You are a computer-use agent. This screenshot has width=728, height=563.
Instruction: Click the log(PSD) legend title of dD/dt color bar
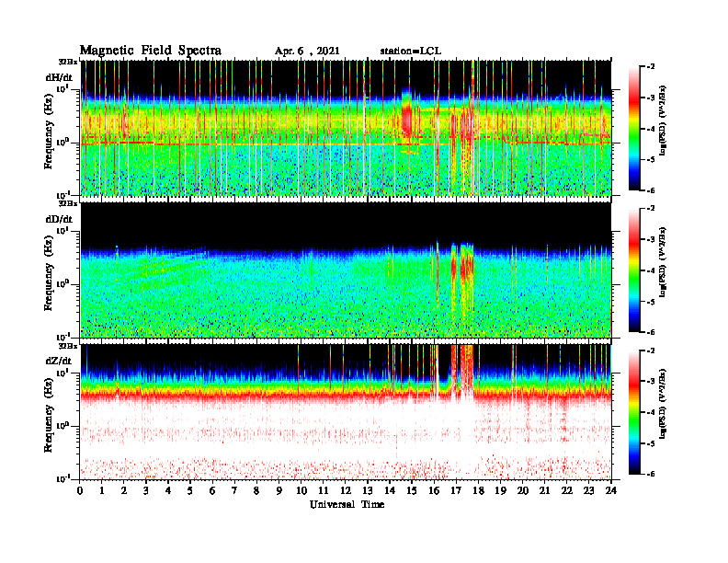tap(663, 261)
